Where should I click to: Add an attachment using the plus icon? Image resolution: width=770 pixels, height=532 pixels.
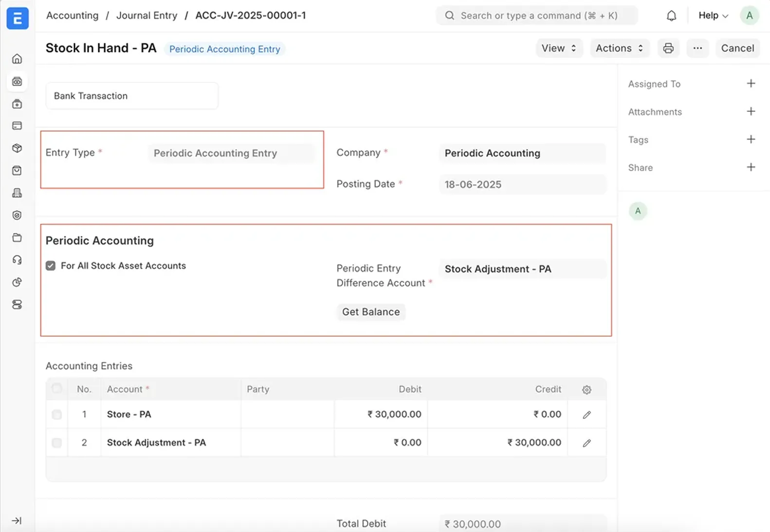(x=751, y=111)
